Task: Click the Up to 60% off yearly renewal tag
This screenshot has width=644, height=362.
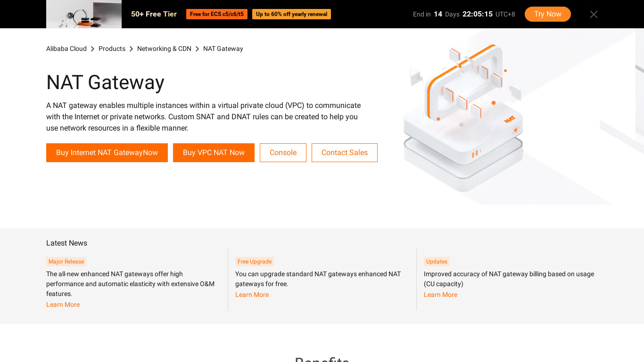Action: pos(291,14)
